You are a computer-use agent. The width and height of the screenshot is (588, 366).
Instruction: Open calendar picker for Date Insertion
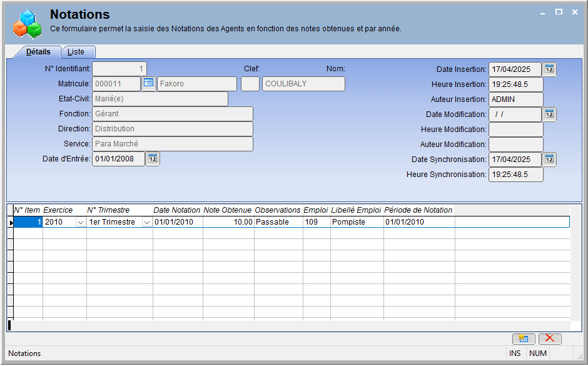[x=549, y=69]
